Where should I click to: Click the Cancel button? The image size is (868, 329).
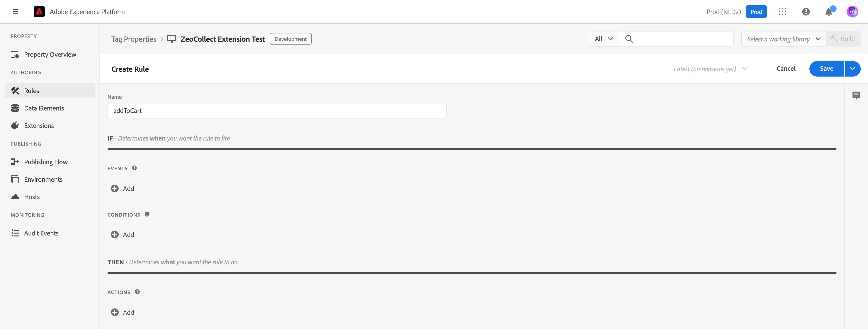(x=786, y=69)
